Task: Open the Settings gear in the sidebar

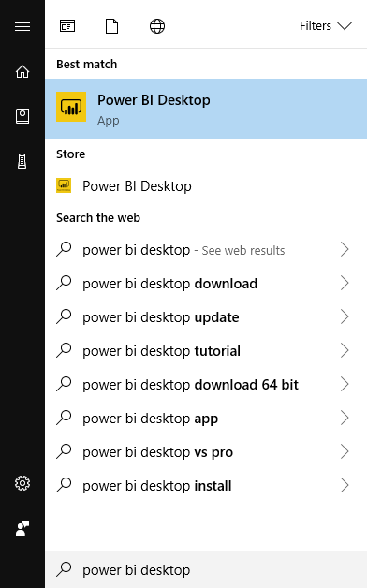Action: tap(22, 483)
